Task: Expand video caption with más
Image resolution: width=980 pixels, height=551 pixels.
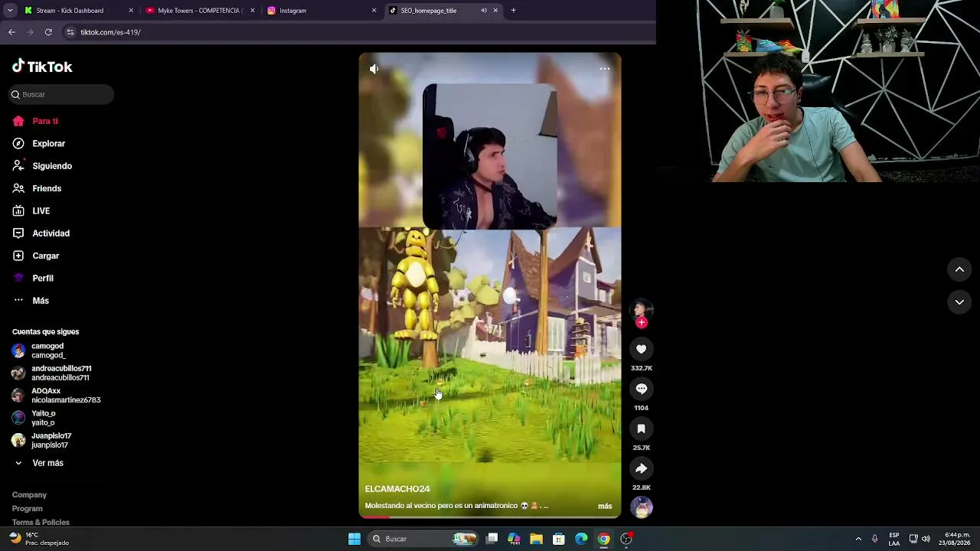Action: pos(605,506)
